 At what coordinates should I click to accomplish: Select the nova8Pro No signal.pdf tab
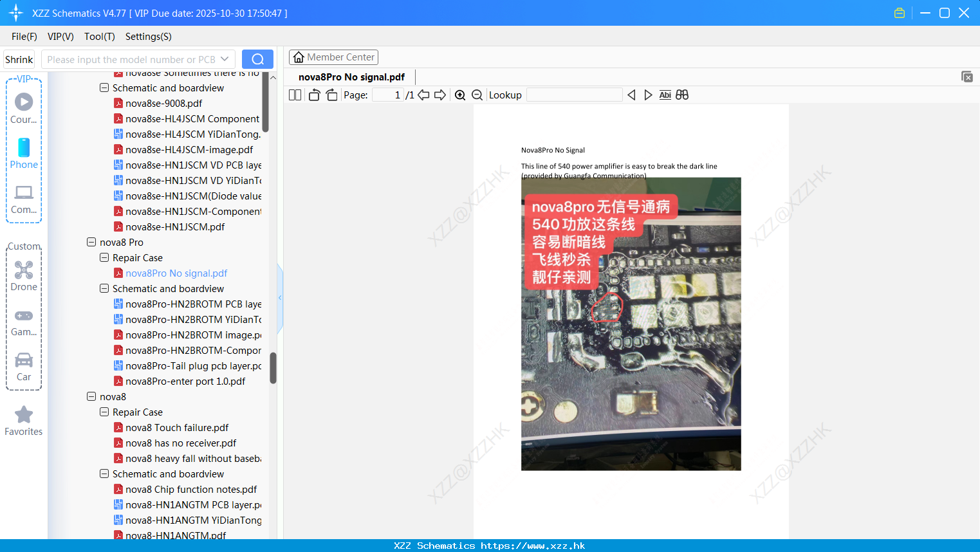click(351, 77)
